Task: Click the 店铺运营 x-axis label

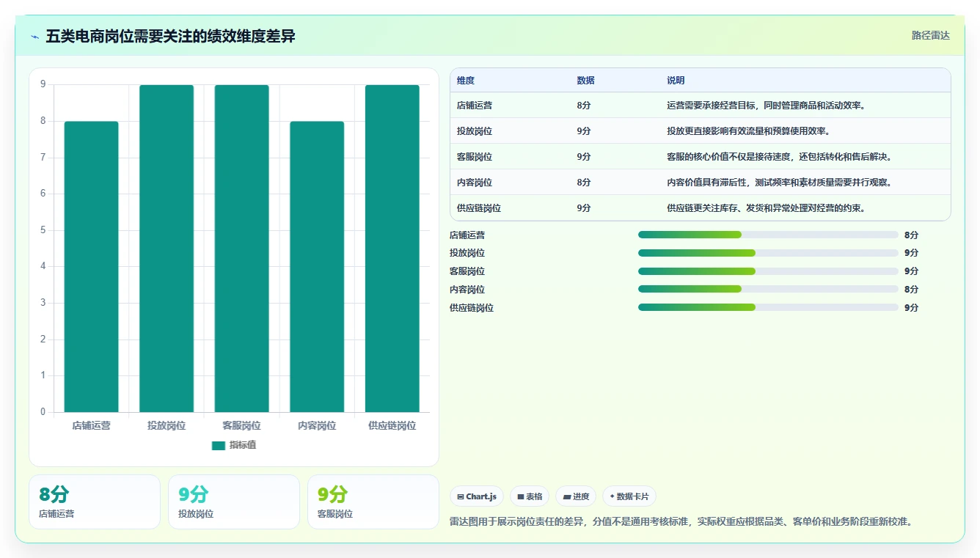Action: [91, 425]
